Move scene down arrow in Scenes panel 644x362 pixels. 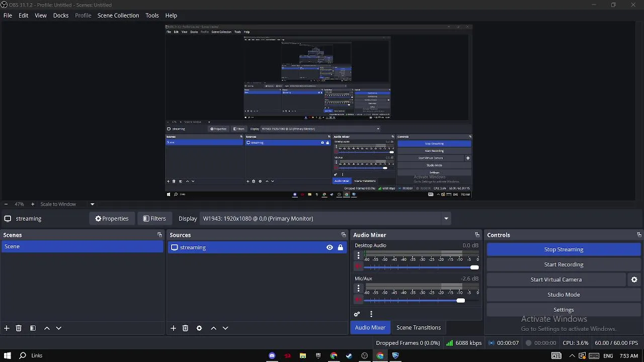58,328
